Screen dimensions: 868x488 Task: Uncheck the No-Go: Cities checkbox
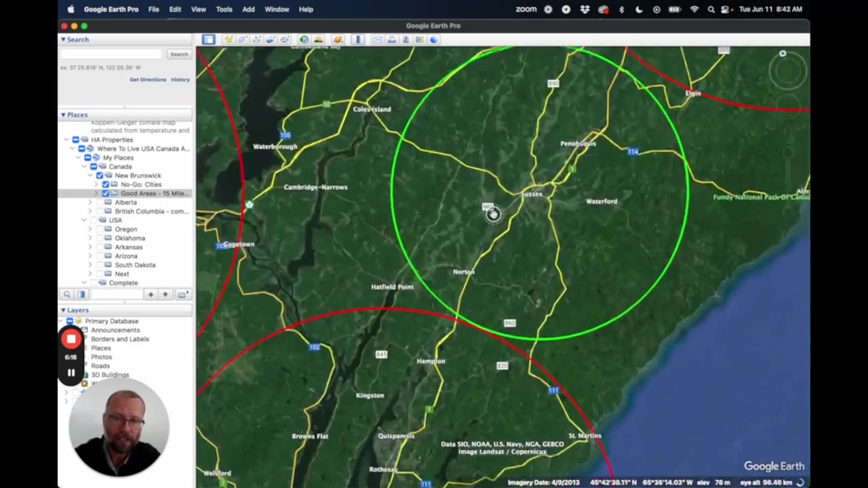(x=105, y=184)
